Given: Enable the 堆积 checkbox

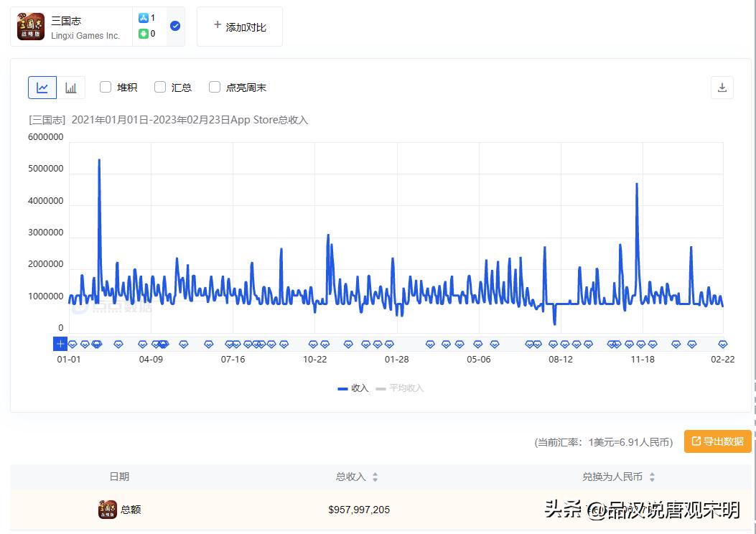Looking at the screenshot, I should (x=106, y=87).
